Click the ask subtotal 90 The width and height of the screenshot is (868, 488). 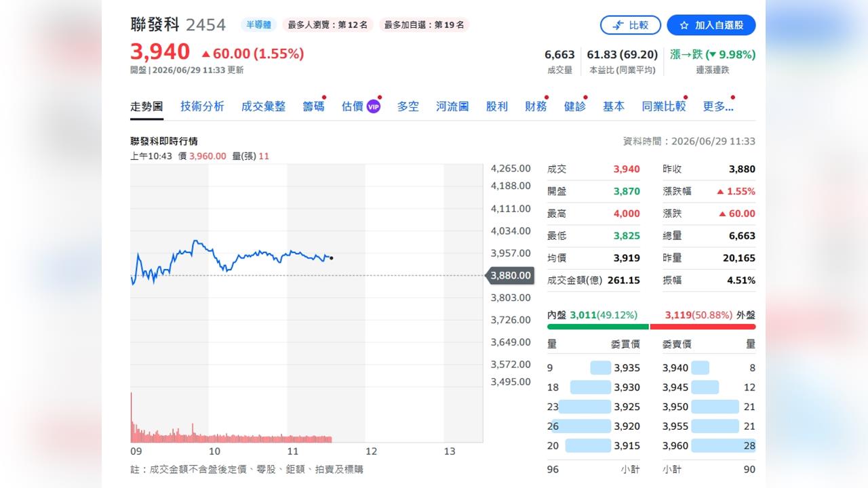pyautogui.click(x=749, y=469)
